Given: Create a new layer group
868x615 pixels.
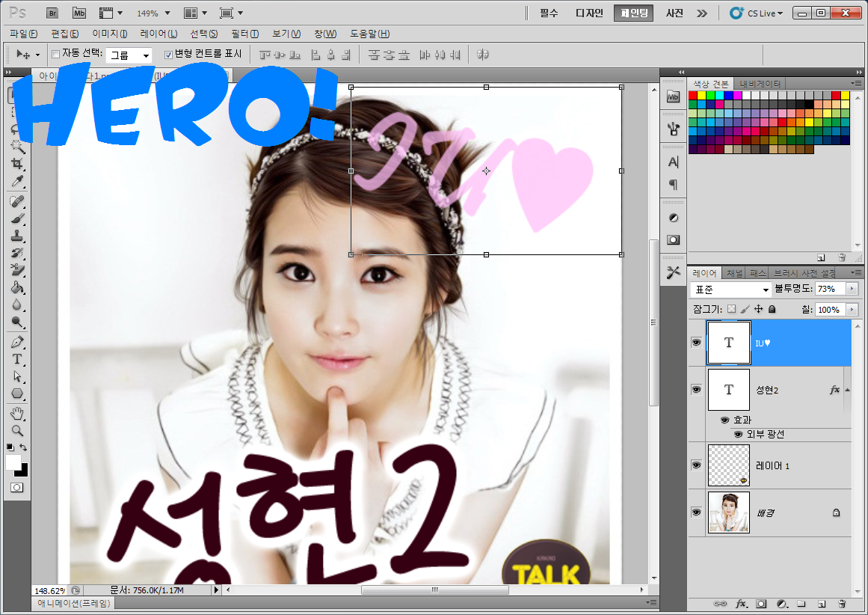Looking at the screenshot, I should tap(801, 604).
